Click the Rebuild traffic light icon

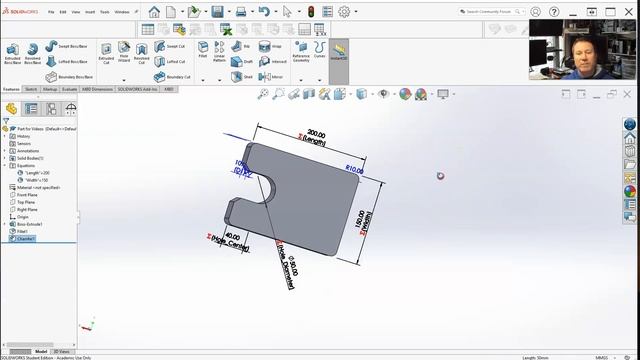[x=311, y=12]
